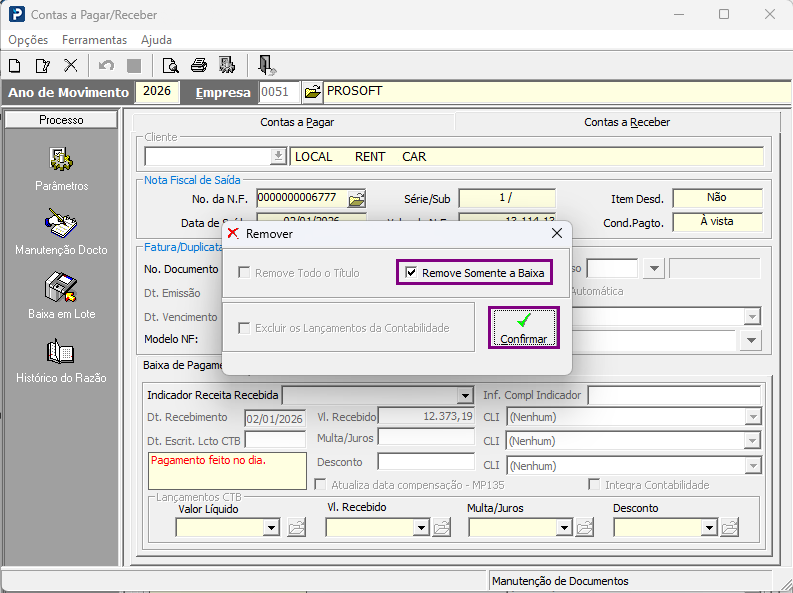Open the Histórico do Razão icon

[x=61, y=351]
